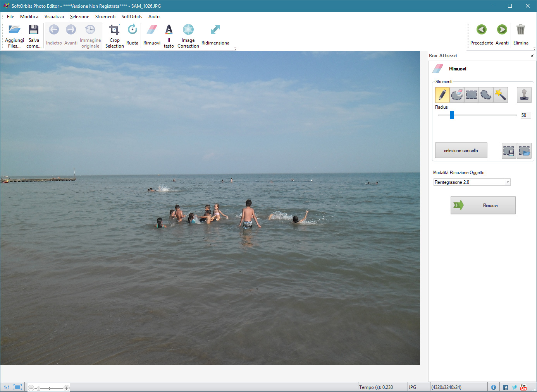This screenshot has width=537, height=392.
Task: Click the selezione cancella button
Action: (x=461, y=151)
